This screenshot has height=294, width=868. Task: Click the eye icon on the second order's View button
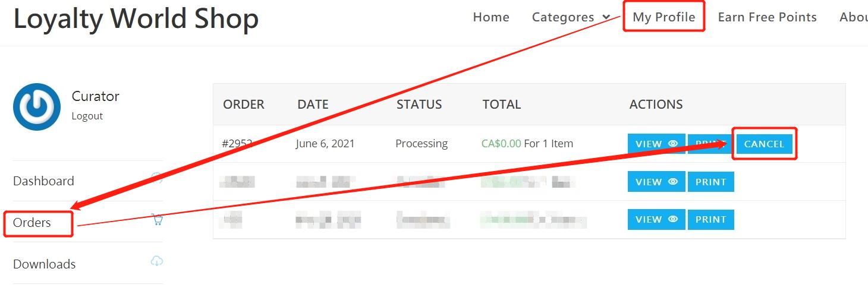tap(673, 182)
